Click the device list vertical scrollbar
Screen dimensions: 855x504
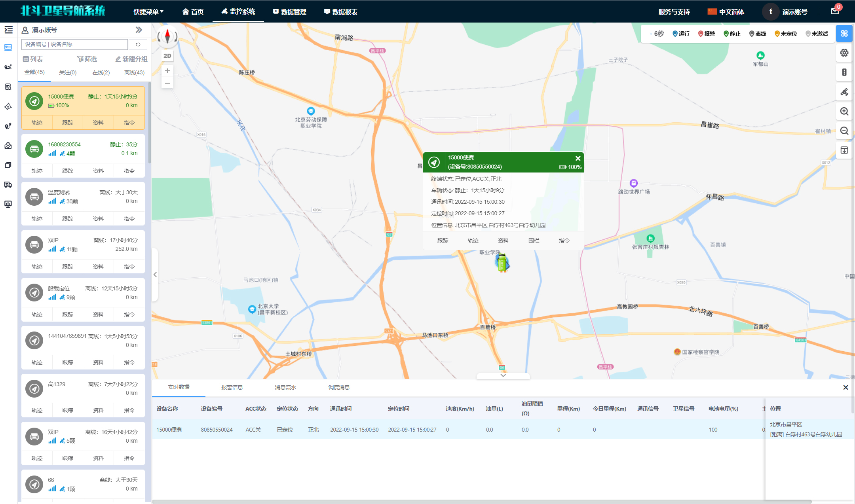click(149, 123)
